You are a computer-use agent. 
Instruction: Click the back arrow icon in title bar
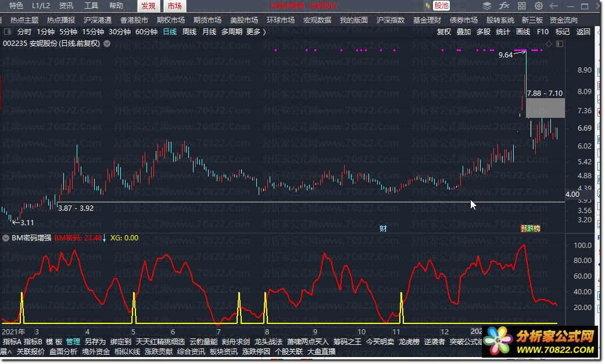(x=554, y=6)
